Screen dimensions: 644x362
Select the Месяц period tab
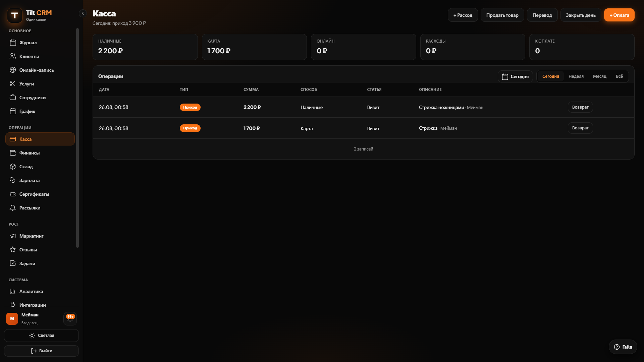coord(599,76)
